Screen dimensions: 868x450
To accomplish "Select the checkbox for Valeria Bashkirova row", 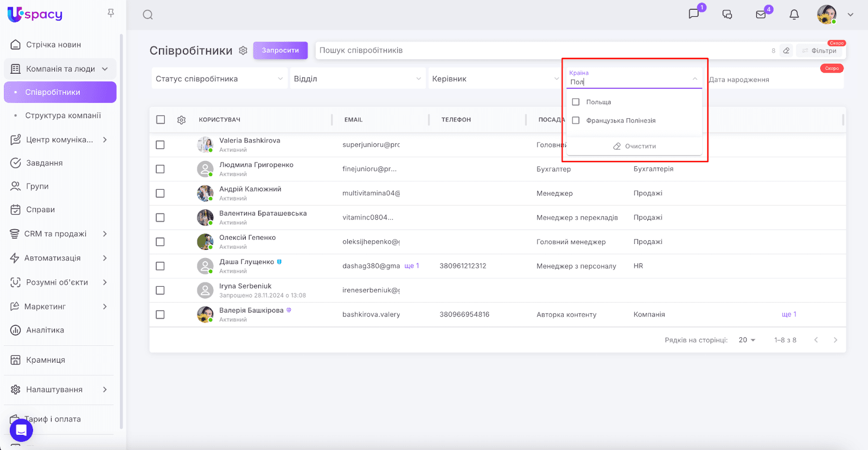I will click(x=160, y=145).
